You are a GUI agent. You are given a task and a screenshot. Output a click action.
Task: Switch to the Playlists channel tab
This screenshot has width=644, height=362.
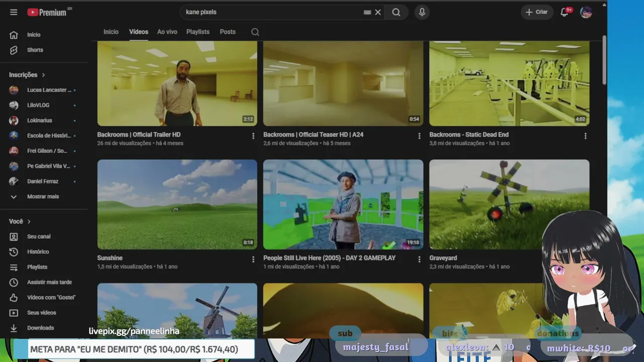point(198,32)
